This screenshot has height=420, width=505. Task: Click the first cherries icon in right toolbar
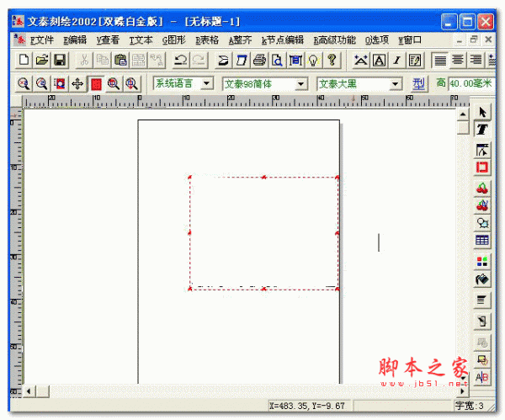(482, 188)
